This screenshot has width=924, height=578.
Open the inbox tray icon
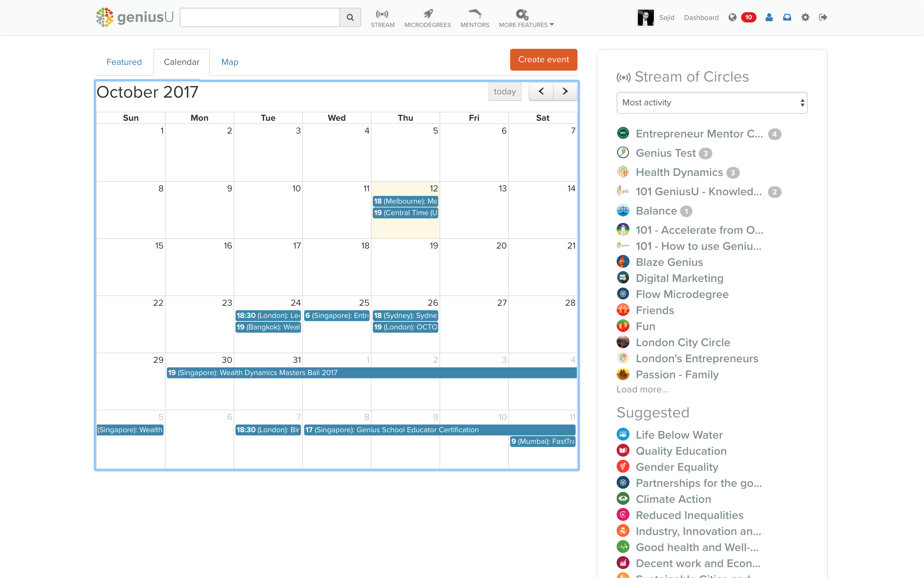click(787, 17)
